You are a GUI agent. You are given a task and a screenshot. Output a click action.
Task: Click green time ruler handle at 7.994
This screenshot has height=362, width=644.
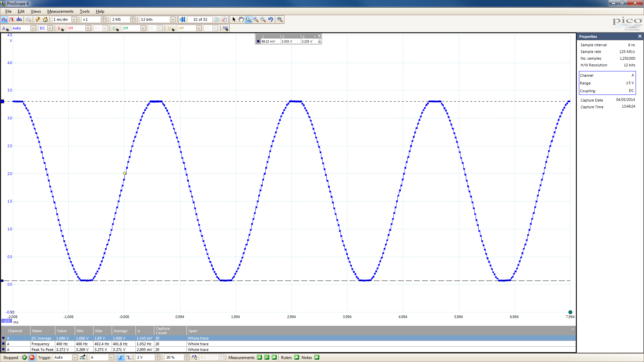570,312
